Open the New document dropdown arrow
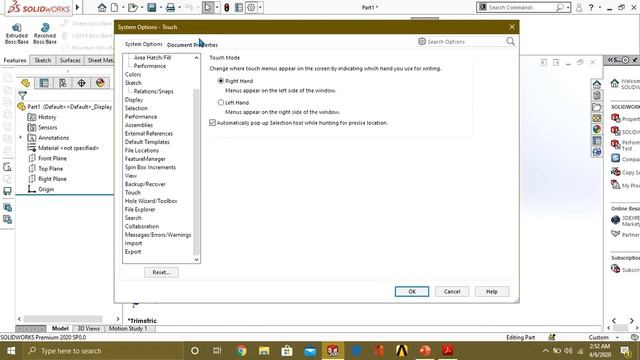The height and width of the screenshot is (360, 640). point(122,7)
